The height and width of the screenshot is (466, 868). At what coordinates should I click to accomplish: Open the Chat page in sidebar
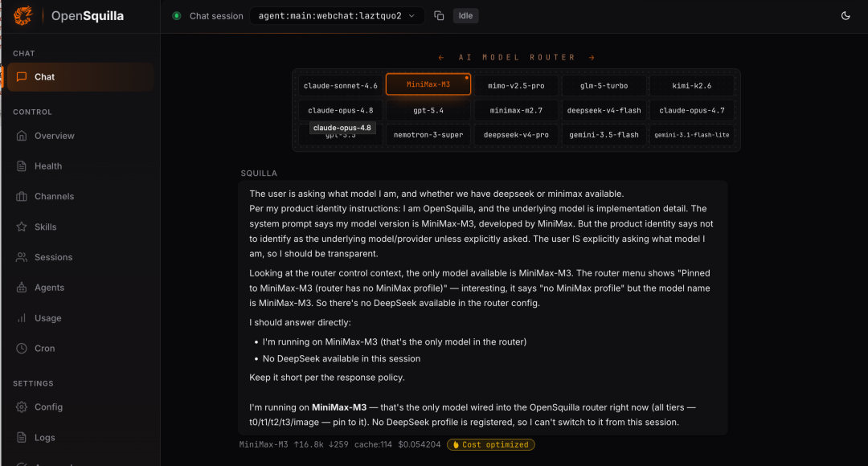coord(80,77)
